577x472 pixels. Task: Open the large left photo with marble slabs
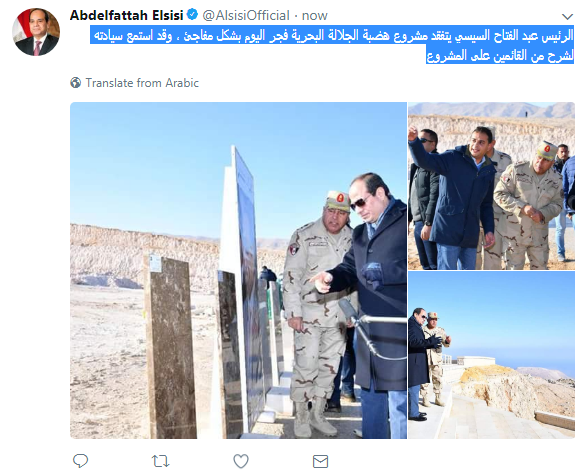[238, 270]
